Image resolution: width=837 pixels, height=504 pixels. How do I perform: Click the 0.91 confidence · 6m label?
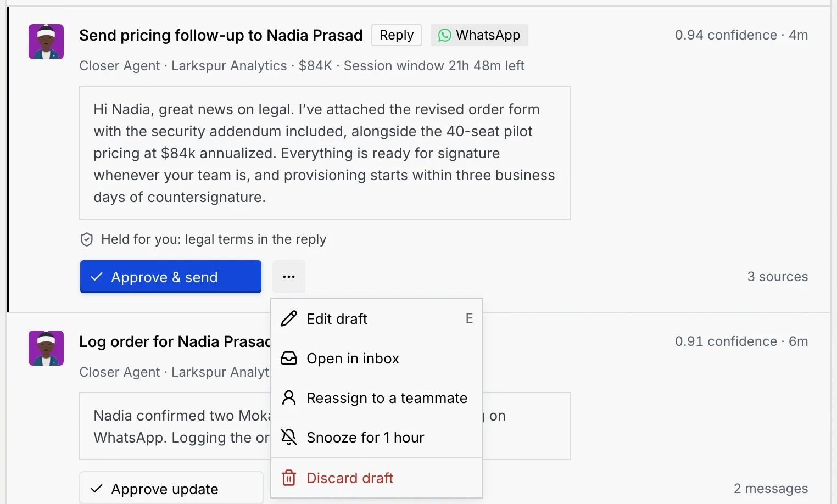(741, 341)
